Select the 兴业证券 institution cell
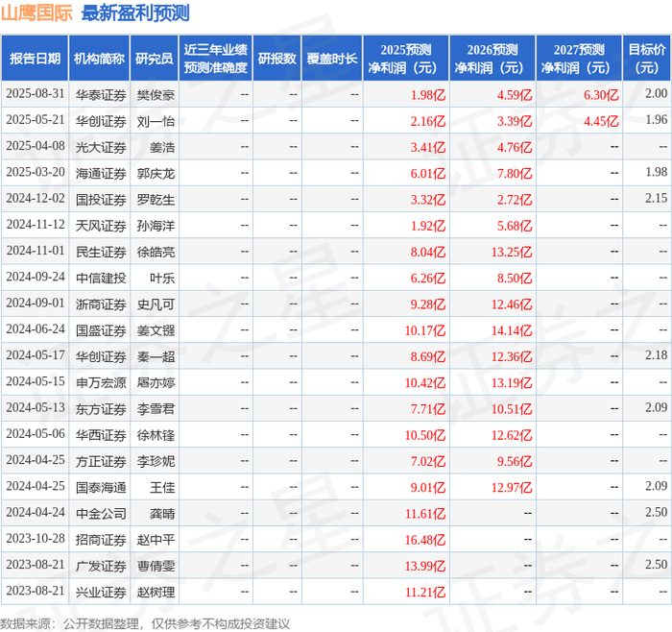This screenshot has height=632, width=672. pos(101,592)
